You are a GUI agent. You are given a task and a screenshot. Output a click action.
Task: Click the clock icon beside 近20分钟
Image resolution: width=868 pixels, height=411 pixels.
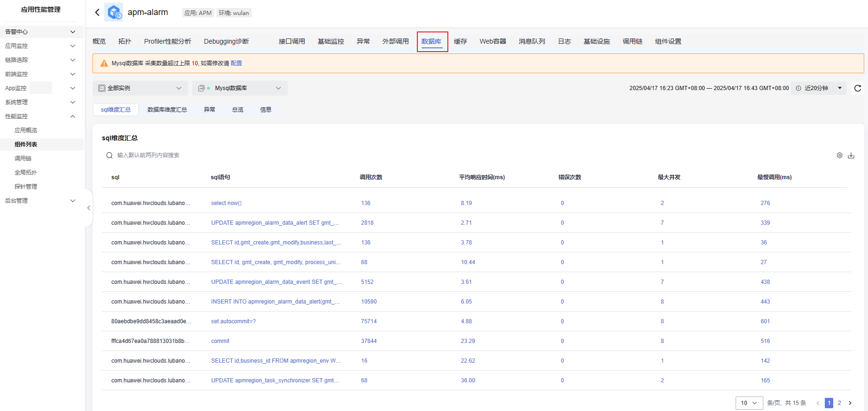(799, 88)
